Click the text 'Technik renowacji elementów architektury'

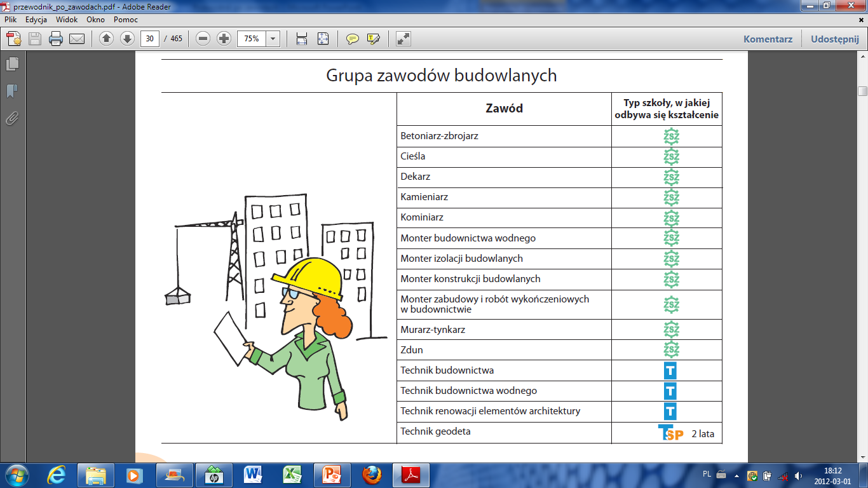(491, 411)
